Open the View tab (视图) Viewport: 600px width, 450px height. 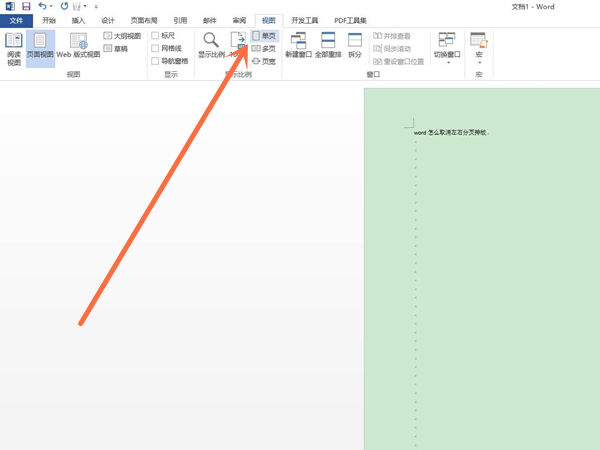(x=269, y=20)
